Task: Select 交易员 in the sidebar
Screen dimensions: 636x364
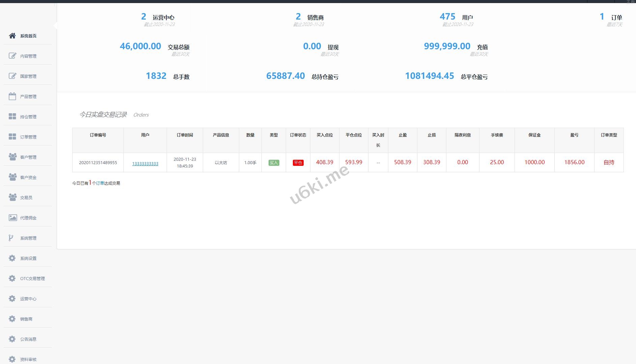Action: click(26, 198)
